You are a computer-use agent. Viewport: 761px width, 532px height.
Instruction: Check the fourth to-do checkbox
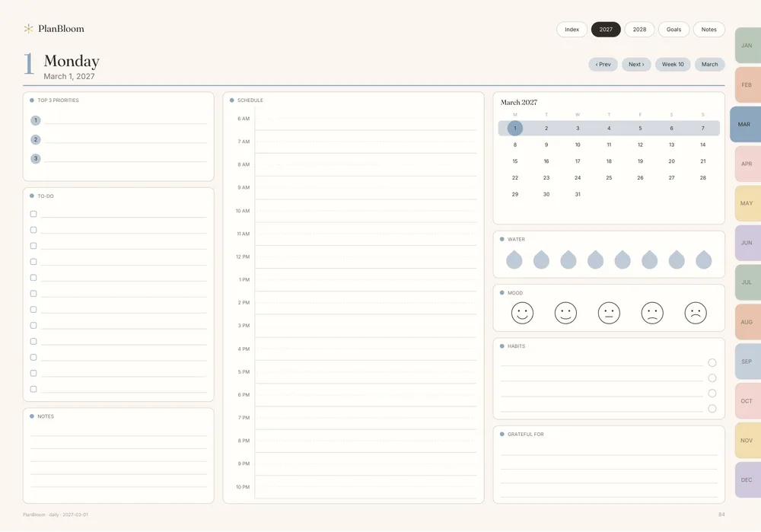(33, 262)
